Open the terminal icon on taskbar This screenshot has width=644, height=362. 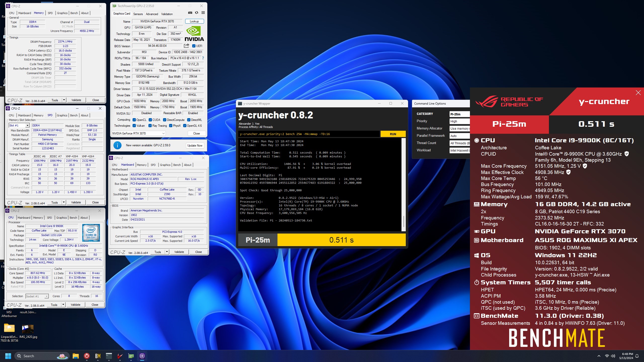tap(109, 356)
